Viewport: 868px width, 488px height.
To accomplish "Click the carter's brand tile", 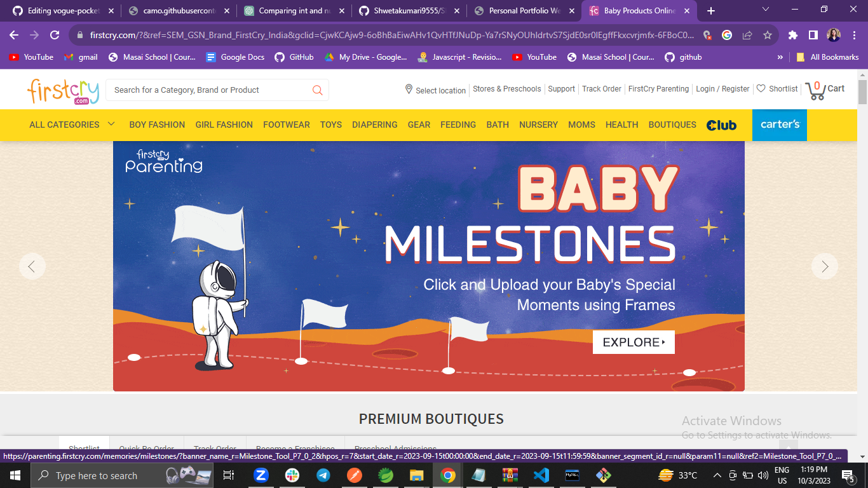I will coord(779,125).
